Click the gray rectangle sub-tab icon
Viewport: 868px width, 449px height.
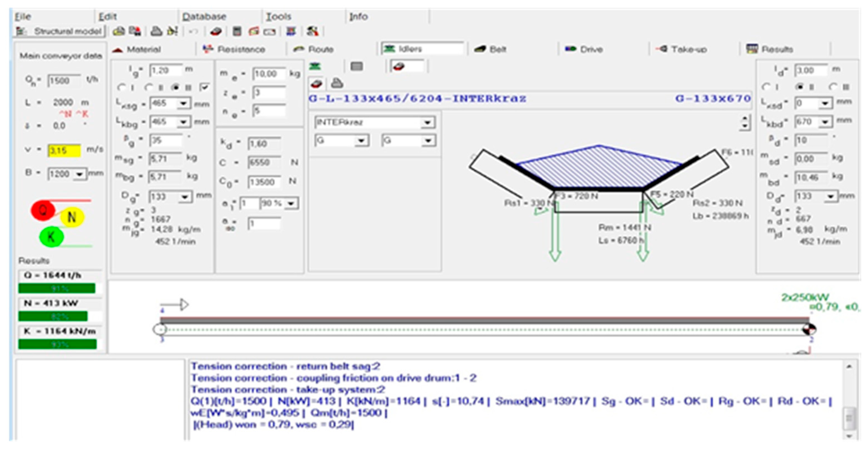pyautogui.click(x=356, y=66)
